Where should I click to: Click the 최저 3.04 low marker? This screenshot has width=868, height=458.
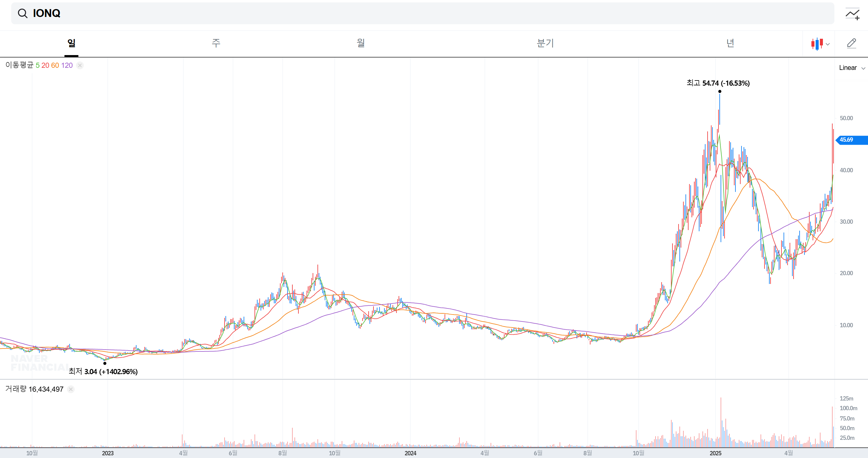click(x=103, y=371)
